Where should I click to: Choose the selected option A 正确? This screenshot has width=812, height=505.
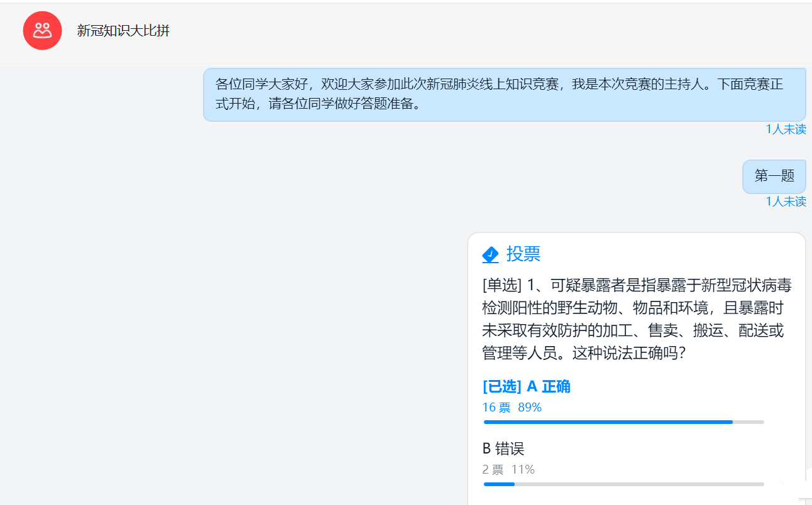tap(527, 386)
